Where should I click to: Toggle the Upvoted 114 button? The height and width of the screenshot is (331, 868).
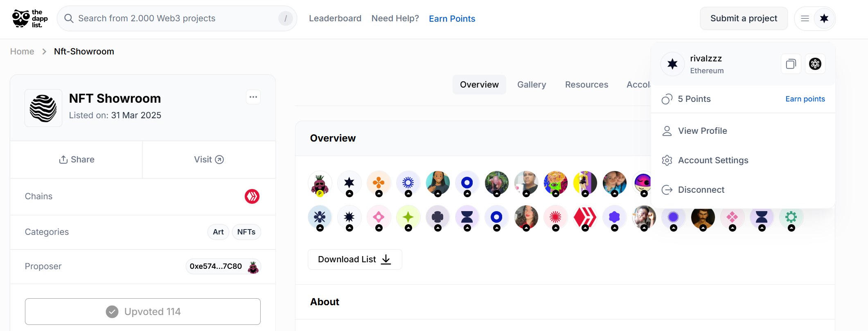pos(143,312)
